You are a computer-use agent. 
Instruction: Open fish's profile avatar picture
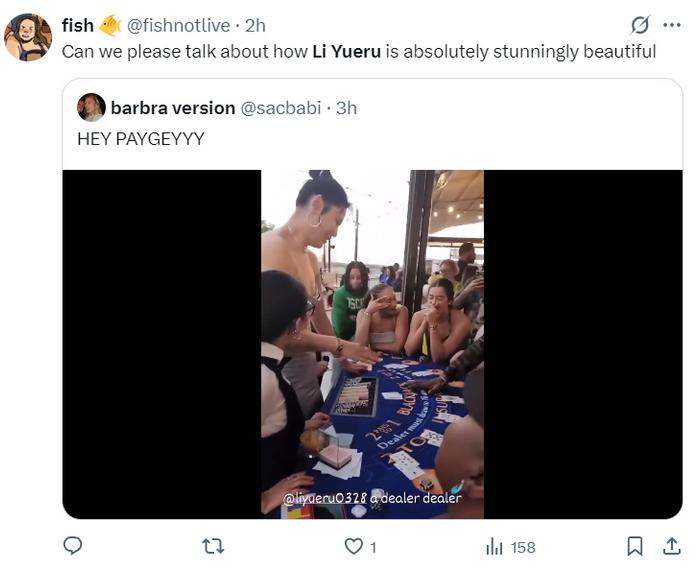coord(28,38)
